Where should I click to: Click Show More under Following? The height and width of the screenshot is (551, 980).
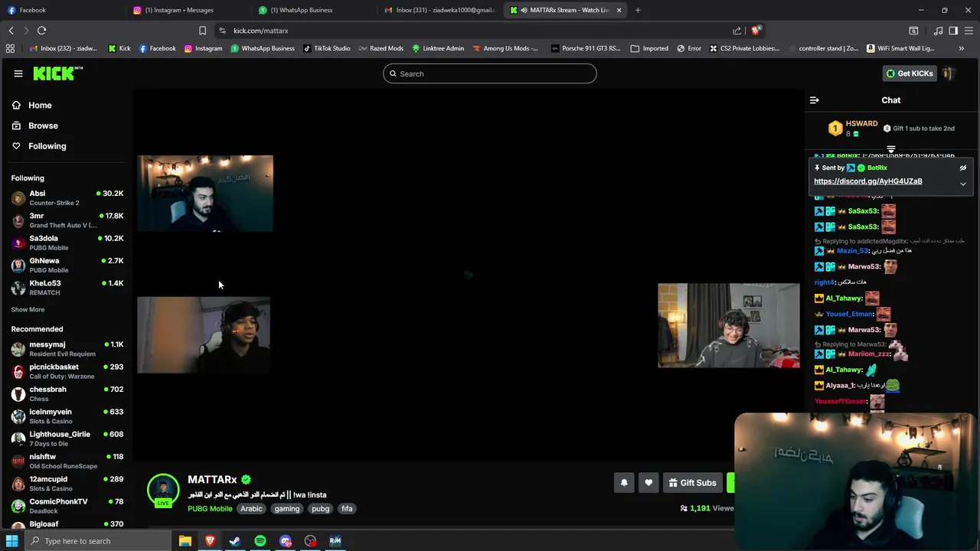tap(28, 309)
